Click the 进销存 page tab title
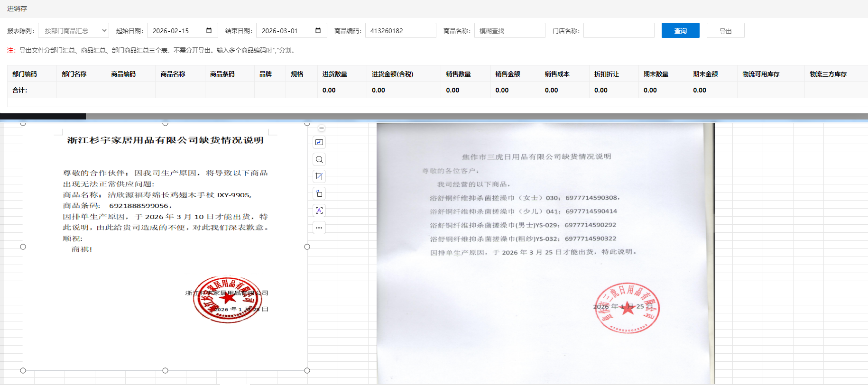 click(17, 9)
